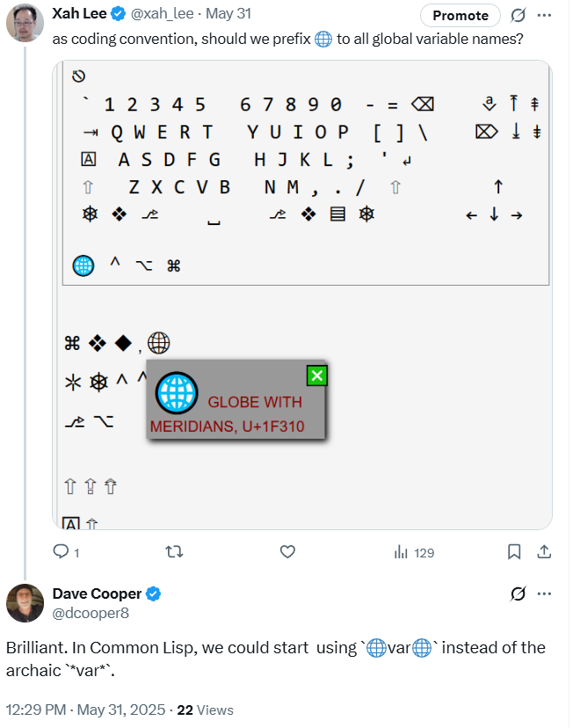Open Grok icon on Dave Cooper's post
This screenshot has width=573, height=728.
tap(519, 594)
